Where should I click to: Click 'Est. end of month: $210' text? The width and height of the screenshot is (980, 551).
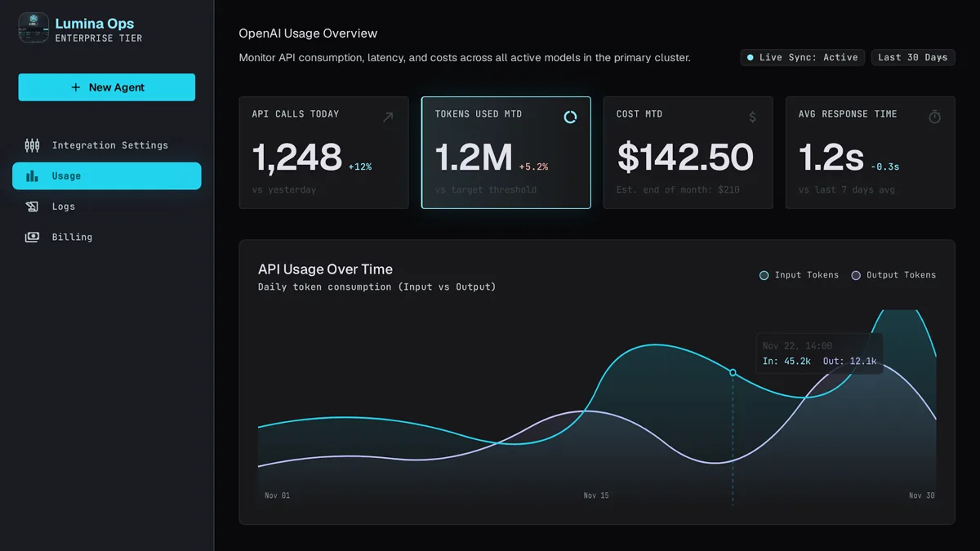[x=678, y=190]
